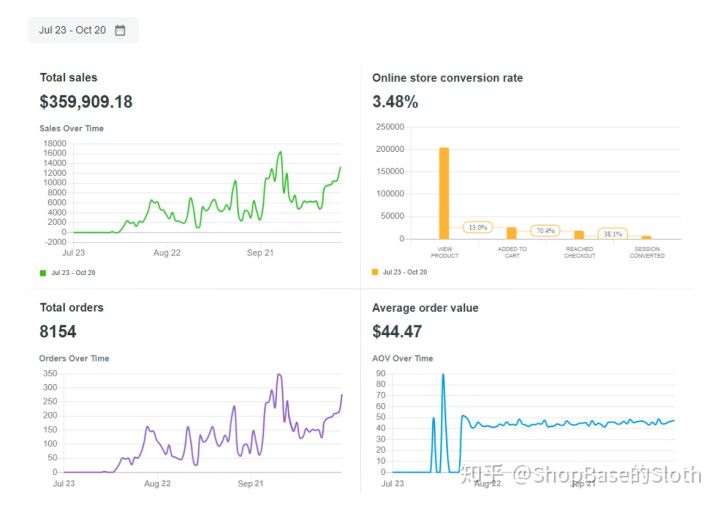Click the Sales chart legend label text
The height and width of the screenshot is (506, 720).
click(73, 273)
